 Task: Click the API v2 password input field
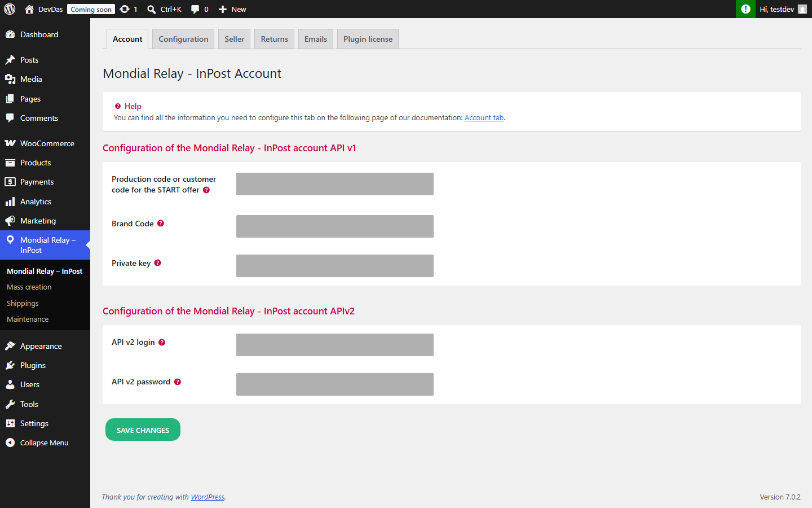[335, 384]
